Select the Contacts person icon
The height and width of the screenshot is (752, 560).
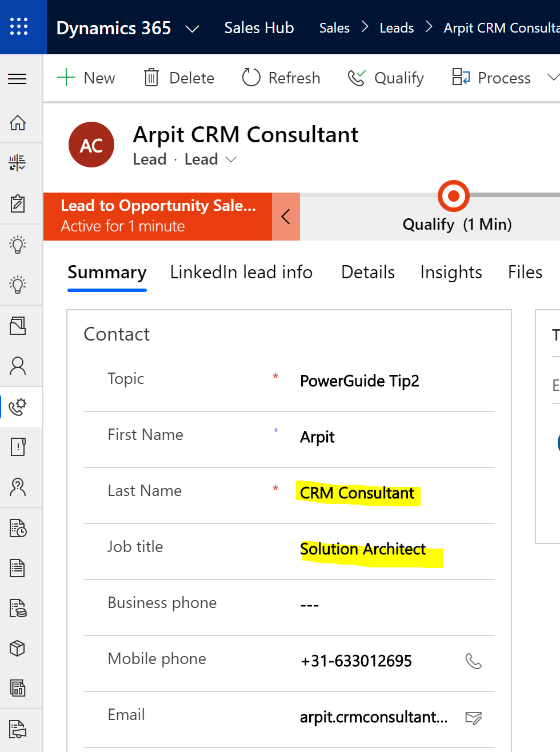[x=17, y=366]
